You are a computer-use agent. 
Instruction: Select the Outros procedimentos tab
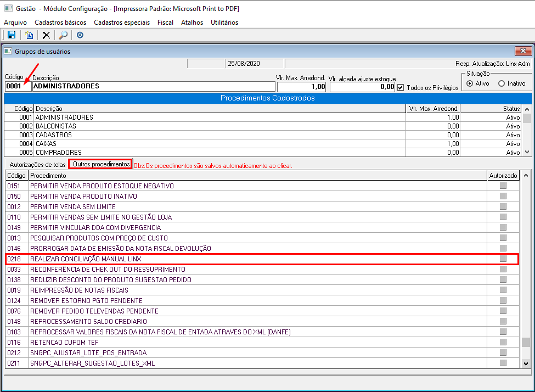(101, 164)
